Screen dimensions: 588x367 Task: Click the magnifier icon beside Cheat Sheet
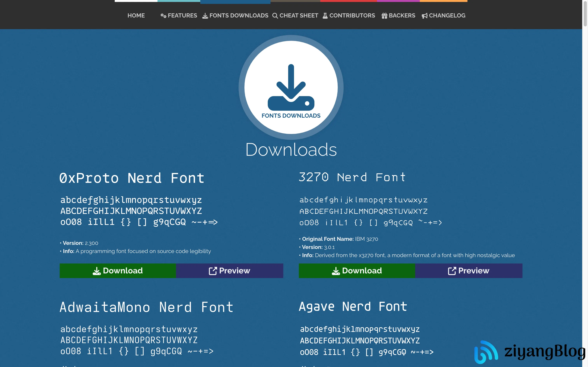275,16
